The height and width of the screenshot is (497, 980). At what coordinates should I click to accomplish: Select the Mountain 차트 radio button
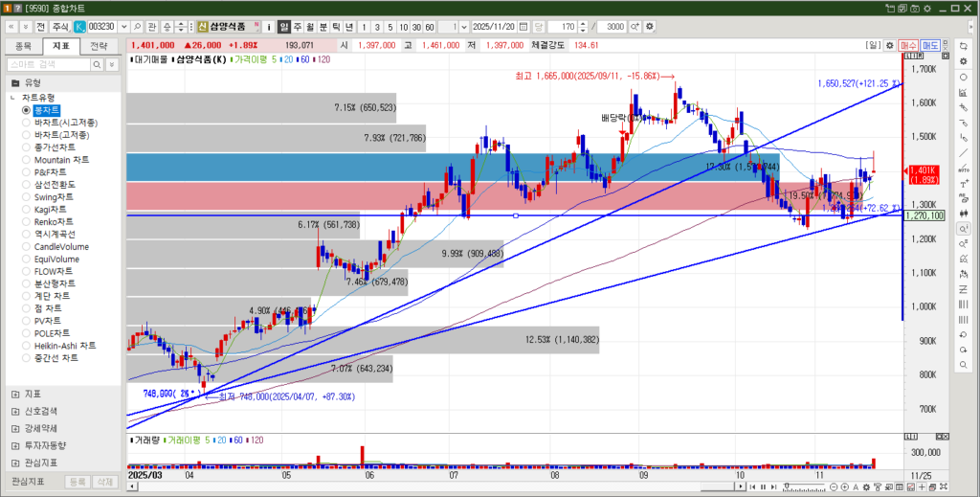pyautogui.click(x=27, y=160)
